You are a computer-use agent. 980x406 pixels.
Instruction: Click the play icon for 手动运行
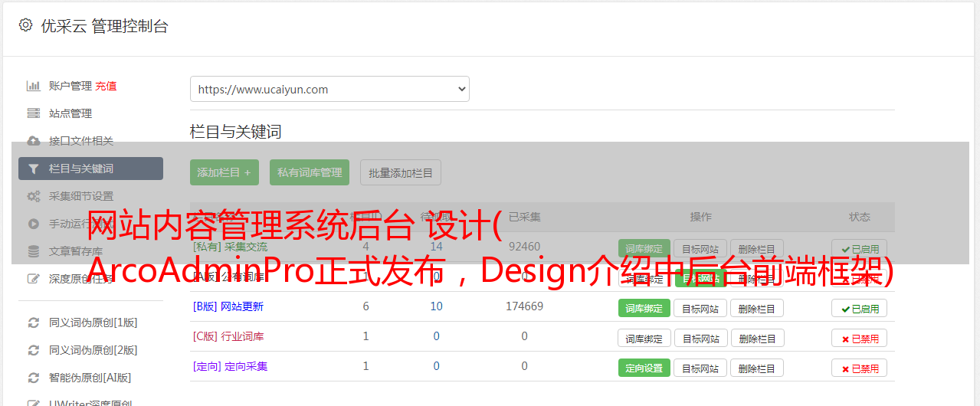coord(33,224)
